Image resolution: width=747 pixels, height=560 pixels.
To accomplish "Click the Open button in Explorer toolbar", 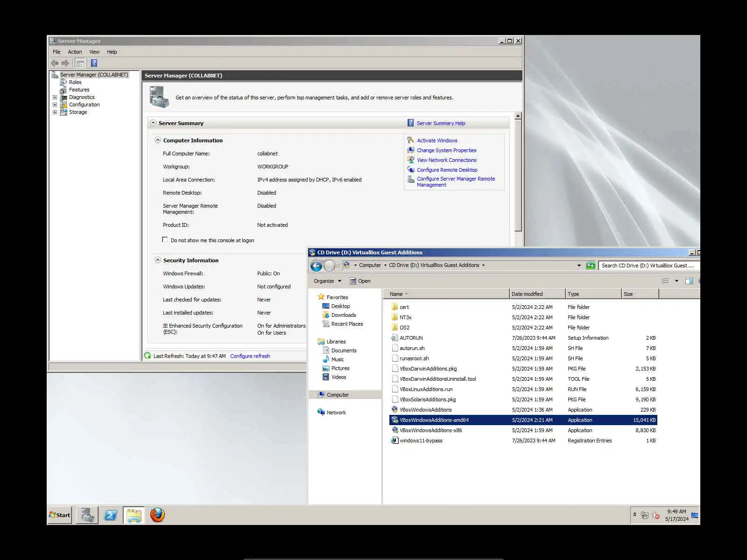I will point(360,281).
